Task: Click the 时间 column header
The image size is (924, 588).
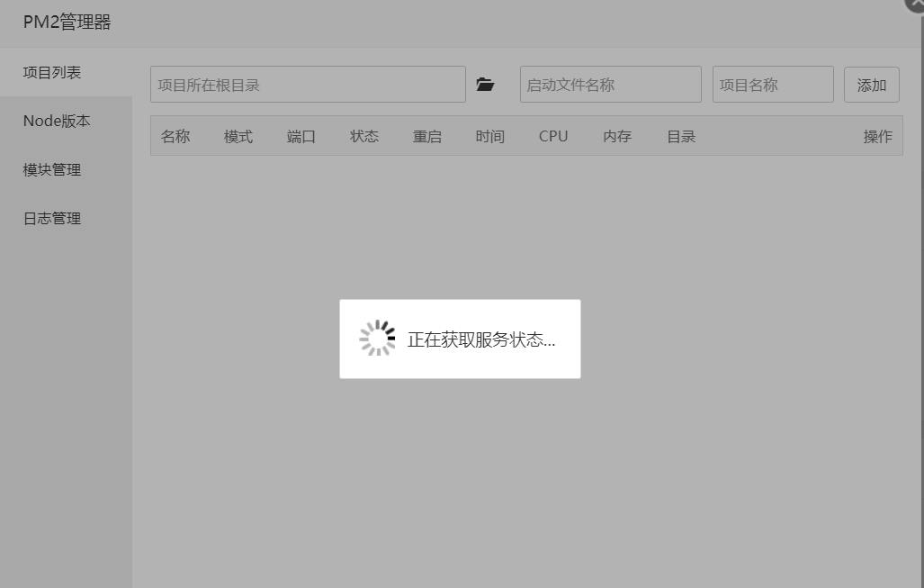Action: tap(490, 136)
